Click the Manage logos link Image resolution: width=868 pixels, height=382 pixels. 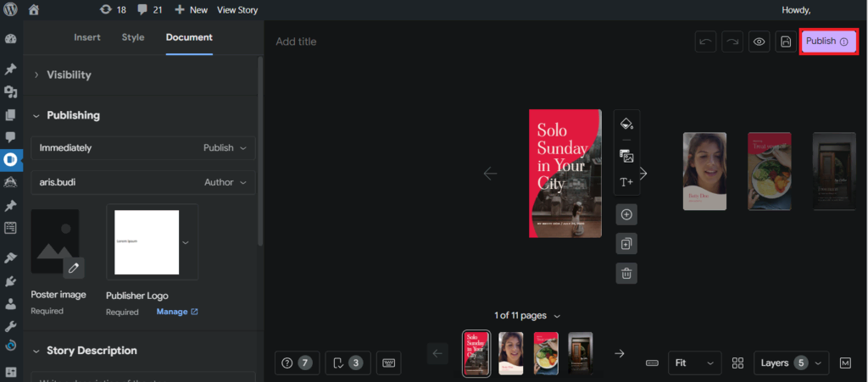(x=177, y=312)
